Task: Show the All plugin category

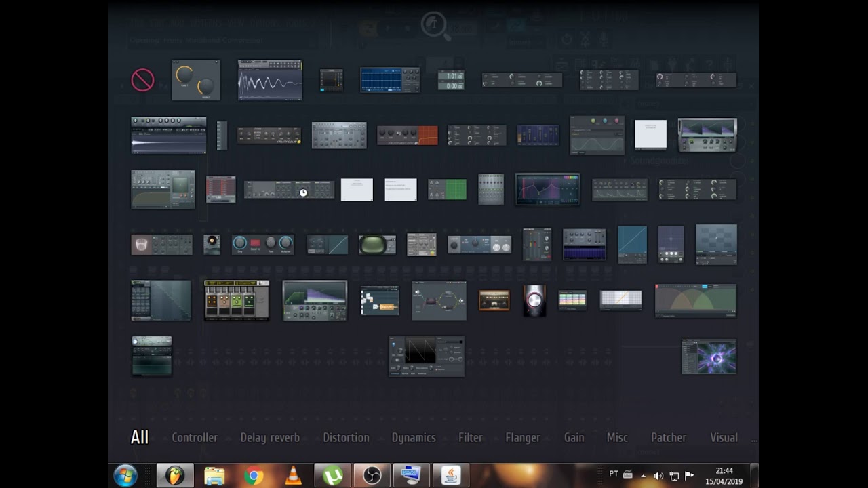Action: point(140,437)
